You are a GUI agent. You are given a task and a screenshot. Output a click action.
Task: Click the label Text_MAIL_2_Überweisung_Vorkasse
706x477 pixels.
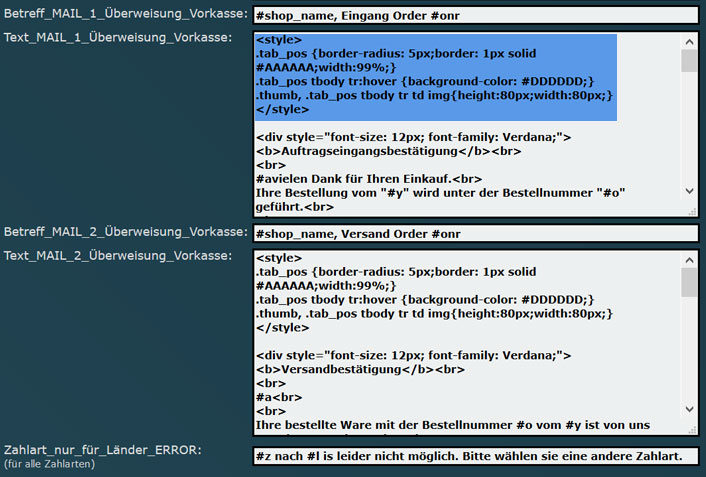(x=118, y=255)
